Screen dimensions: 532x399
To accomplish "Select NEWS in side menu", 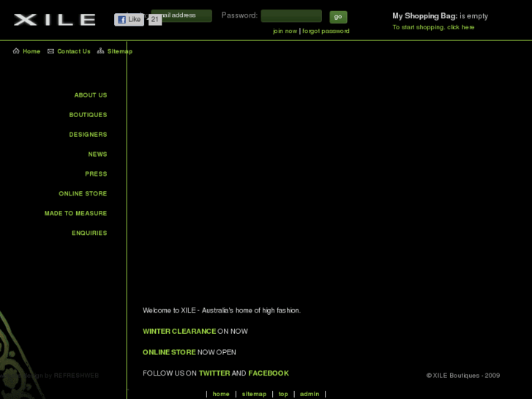I will click(98, 154).
